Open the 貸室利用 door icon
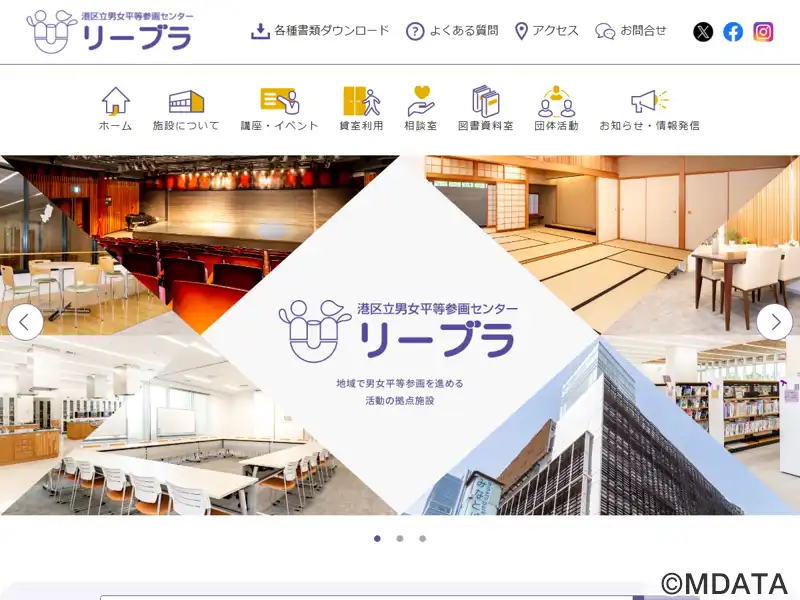Image resolution: width=800 pixels, height=600 pixels. (361, 101)
